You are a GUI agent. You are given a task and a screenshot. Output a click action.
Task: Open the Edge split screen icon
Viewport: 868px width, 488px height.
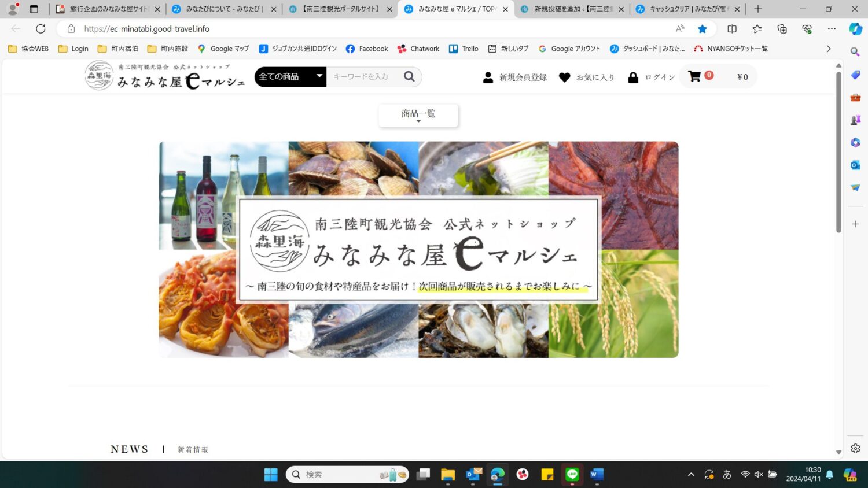click(731, 28)
